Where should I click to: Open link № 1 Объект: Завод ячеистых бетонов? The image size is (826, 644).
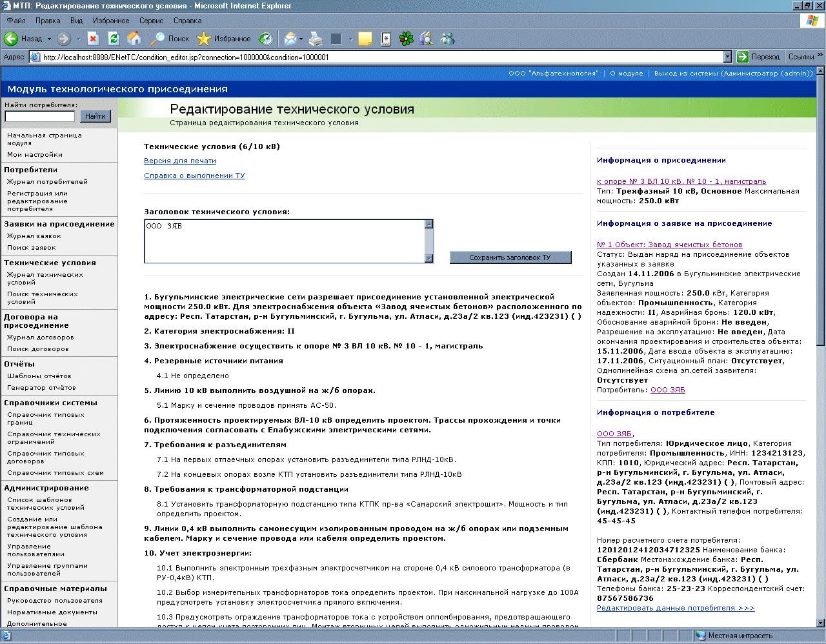coord(670,245)
